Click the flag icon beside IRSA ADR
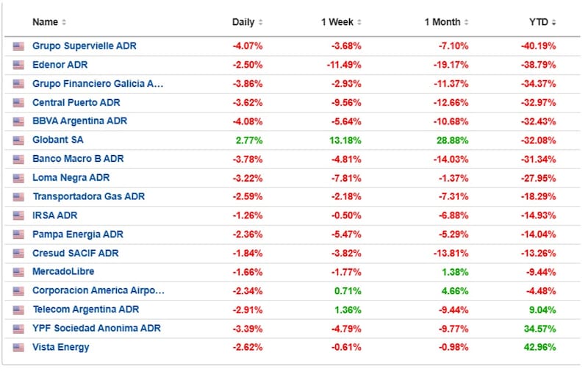 point(18,215)
